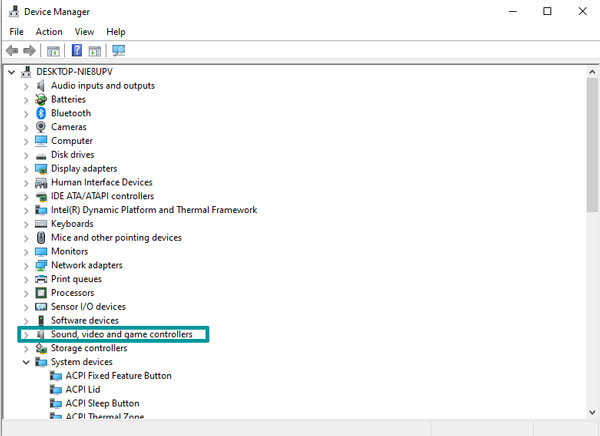Click the Show/Hide console tree toolbar icon
600x436 pixels.
tap(53, 51)
